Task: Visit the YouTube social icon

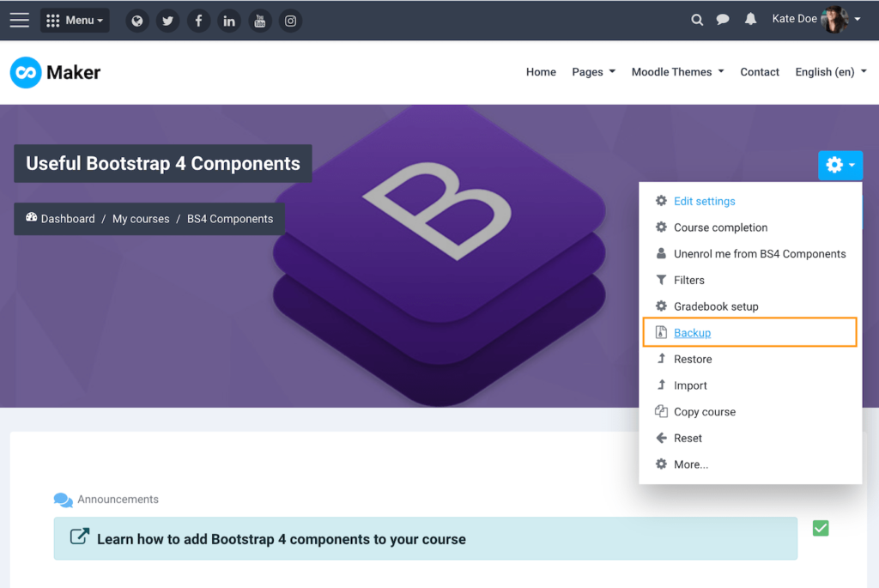Action: [259, 21]
